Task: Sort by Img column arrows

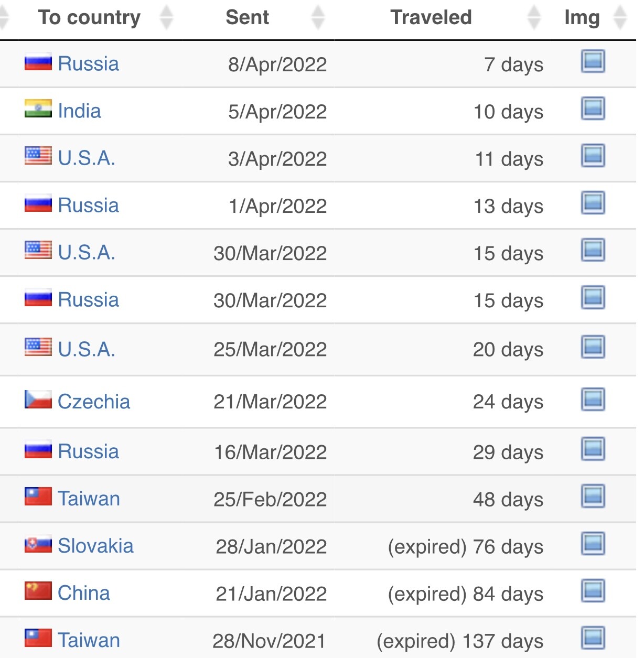Action: (620, 17)
